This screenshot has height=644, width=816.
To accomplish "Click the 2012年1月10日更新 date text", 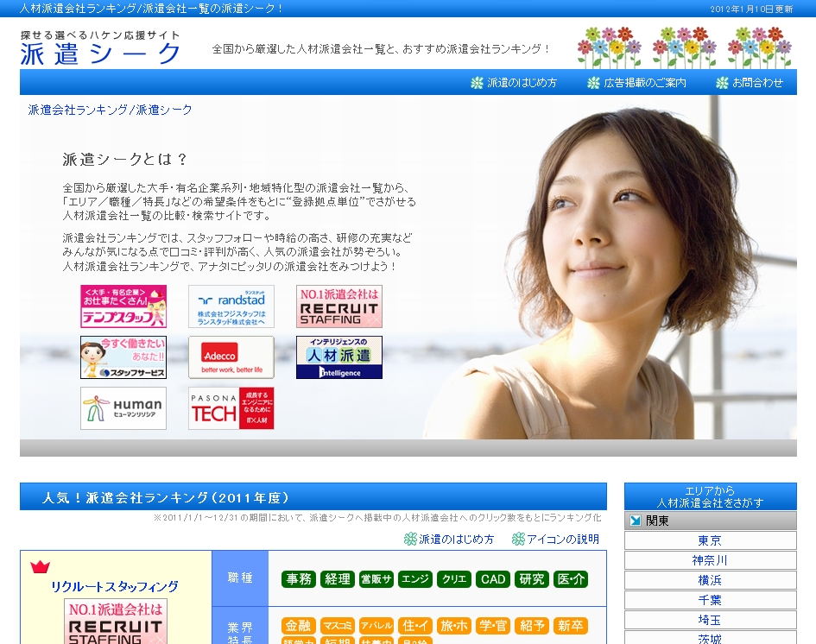I will (751, 9).
